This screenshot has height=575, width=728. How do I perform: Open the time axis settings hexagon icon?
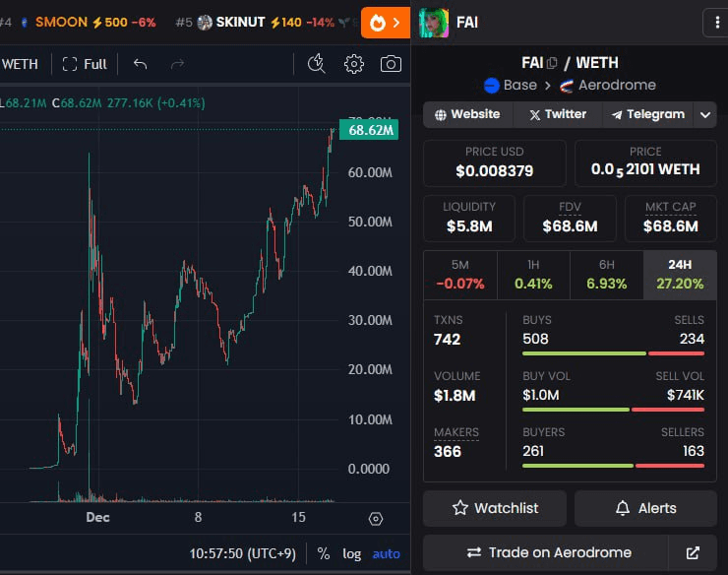coord(376,518)
